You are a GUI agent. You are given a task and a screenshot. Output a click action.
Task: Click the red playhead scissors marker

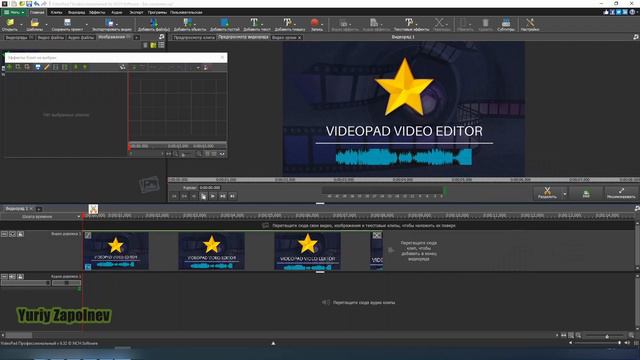tap(93, 209)
